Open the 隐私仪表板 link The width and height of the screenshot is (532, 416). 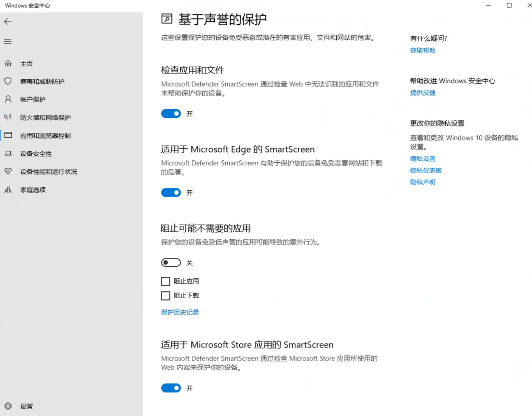coord(426,170)
